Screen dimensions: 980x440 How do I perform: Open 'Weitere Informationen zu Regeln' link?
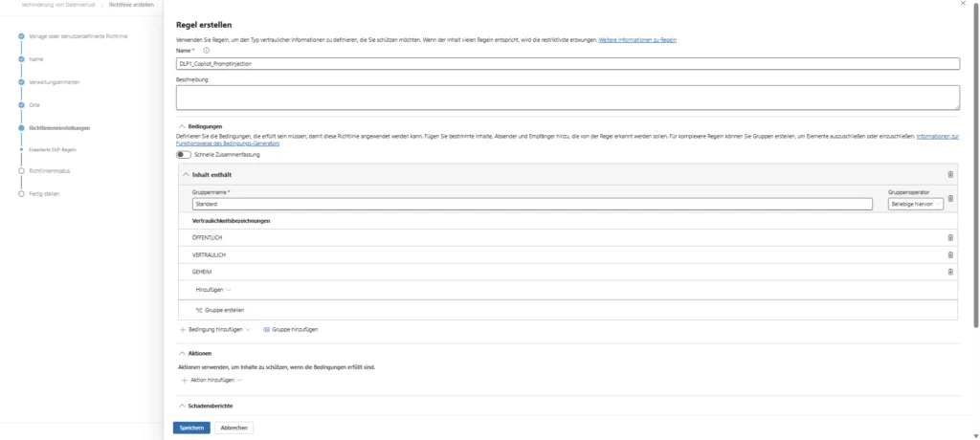(636, 40)
